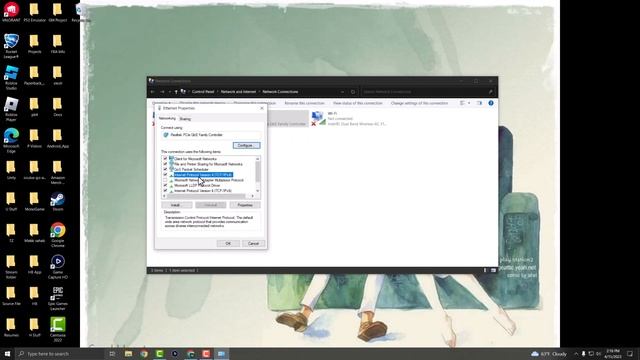The image size is (640, 360).
Task: Select the Wi-Fi network adapter icon
Action: pos(318,118)
